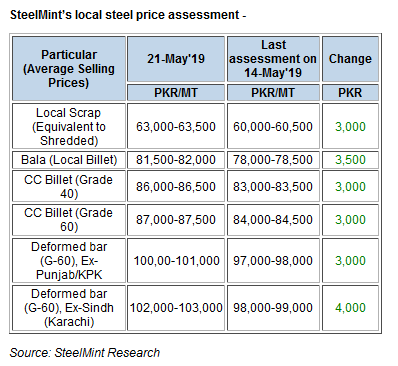Click the 100,00-101,000 price cell
The width and height of the screenshot is (398, 366).
(x=176, y=260)
